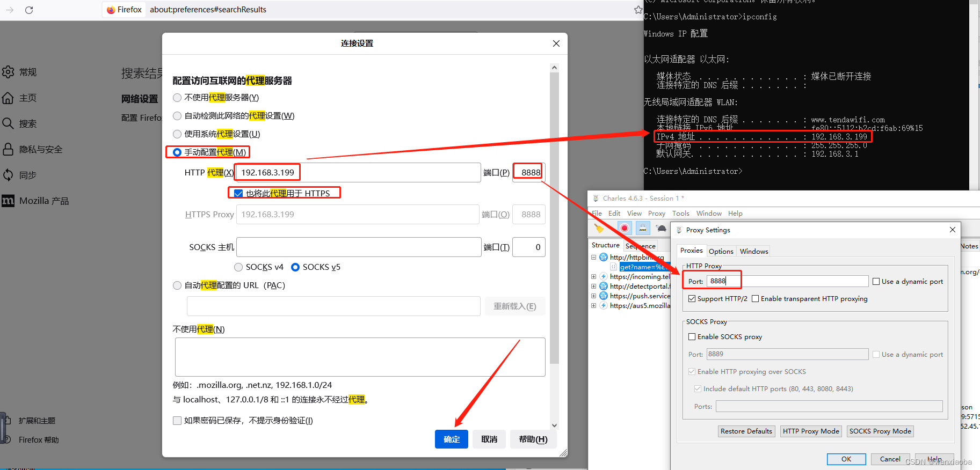Open 隐私与安全 via the lock icon

coord(8,149)
